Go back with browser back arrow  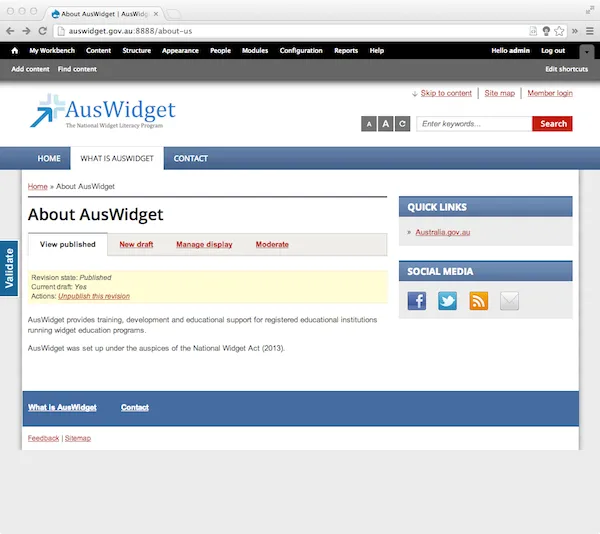(10, 31)
